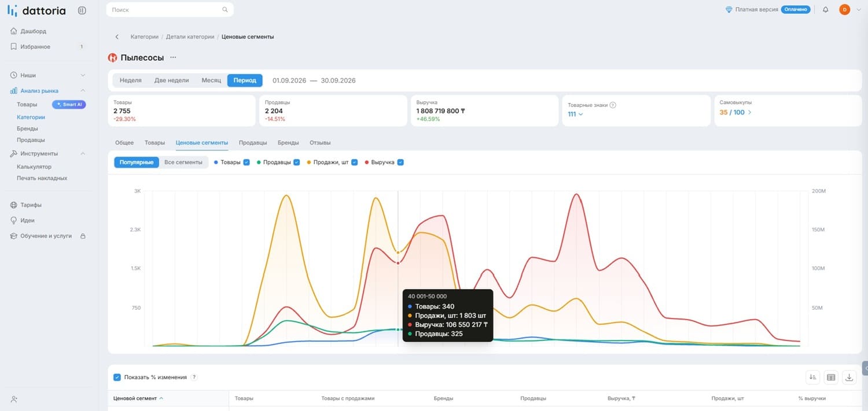
Task: Click the Избранное bookmark icon
Action: click(x=14, y=47)
